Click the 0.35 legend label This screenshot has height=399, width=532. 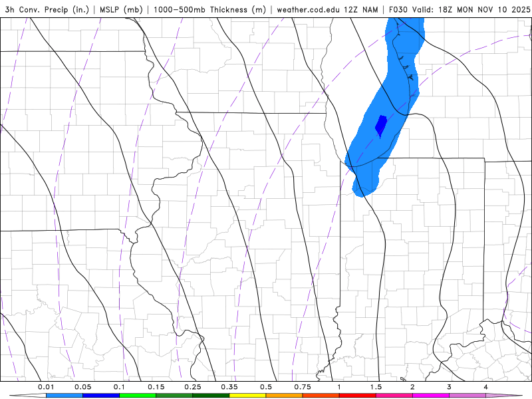tap(229, 387)
